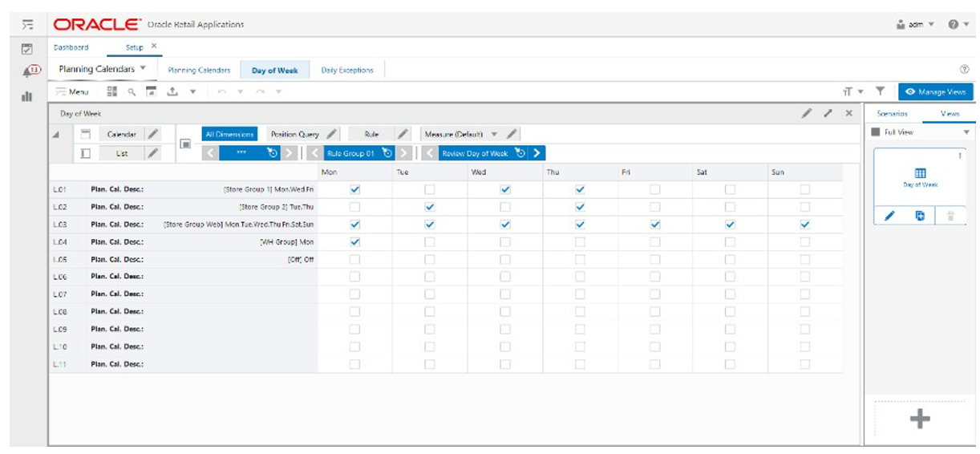Viewport: 980px width, 454px height.
Task: Open the Dashboard tab
Action: pos(71,47)
